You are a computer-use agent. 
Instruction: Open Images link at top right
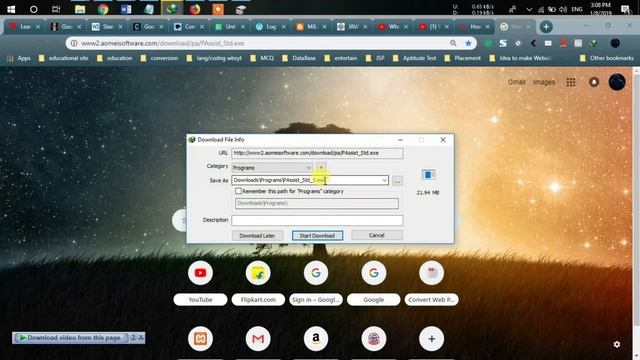[x=544, y=82]
